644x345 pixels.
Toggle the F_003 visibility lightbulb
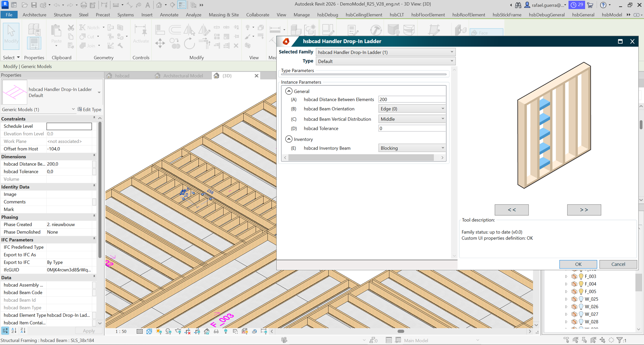coord(581,276)
